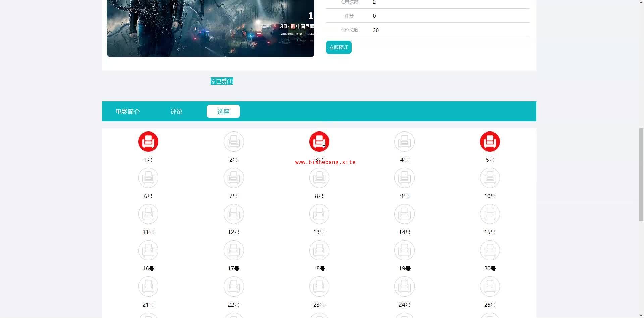Screen dimensions: 644x318
Task: Click the 座位总数 value 30
Action: click(x=376, y=30)
